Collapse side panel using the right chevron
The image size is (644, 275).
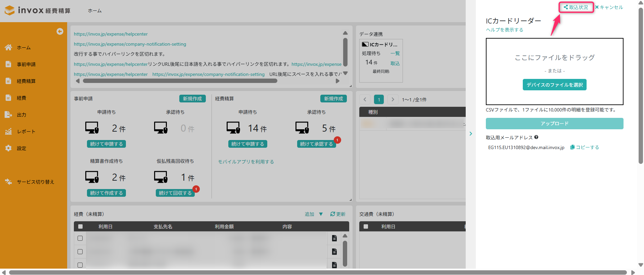pos(471,134)
